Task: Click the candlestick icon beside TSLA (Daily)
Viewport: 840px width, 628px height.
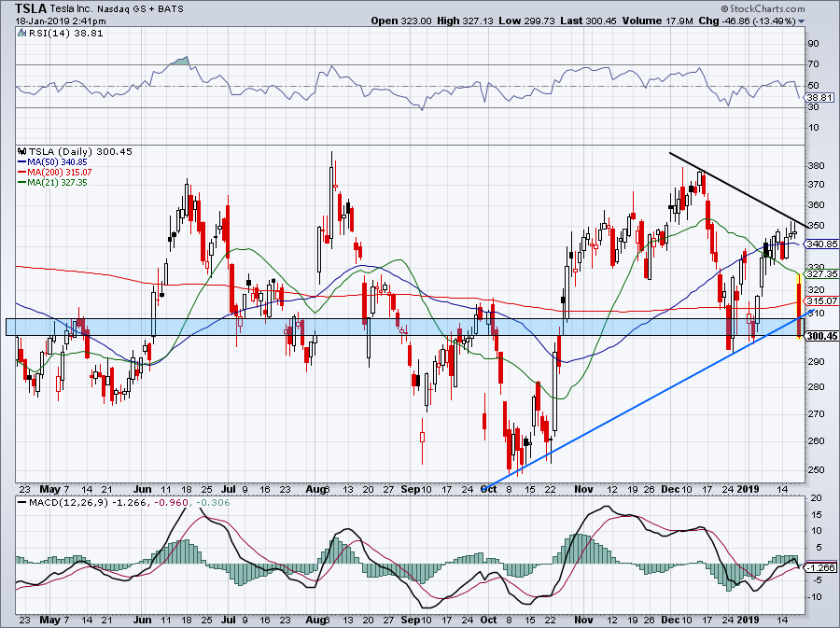Action: 22,151
